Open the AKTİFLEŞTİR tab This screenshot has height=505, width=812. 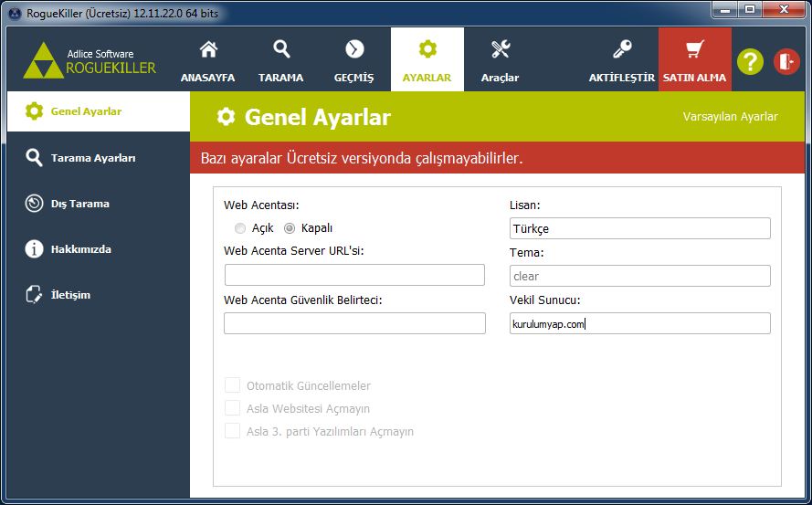pyautogui.click(x=622, y=59)
